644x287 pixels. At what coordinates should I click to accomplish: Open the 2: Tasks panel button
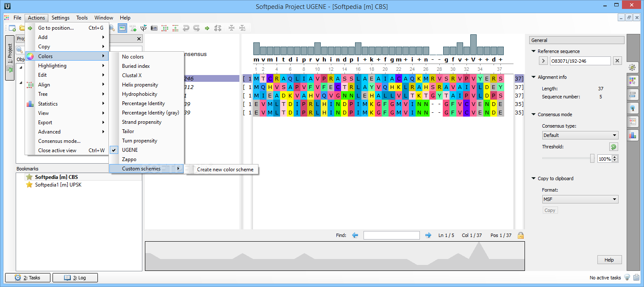pos(28,278)
